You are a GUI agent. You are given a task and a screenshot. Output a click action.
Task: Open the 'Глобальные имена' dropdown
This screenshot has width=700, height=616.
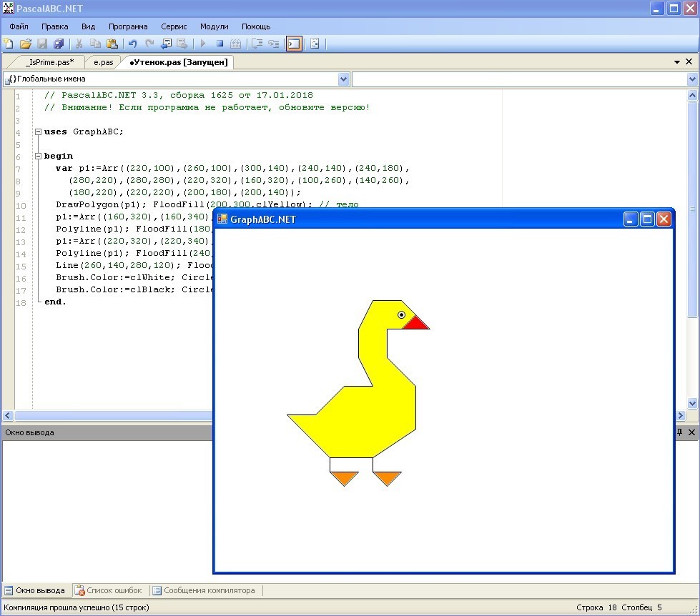pos(343,79)
